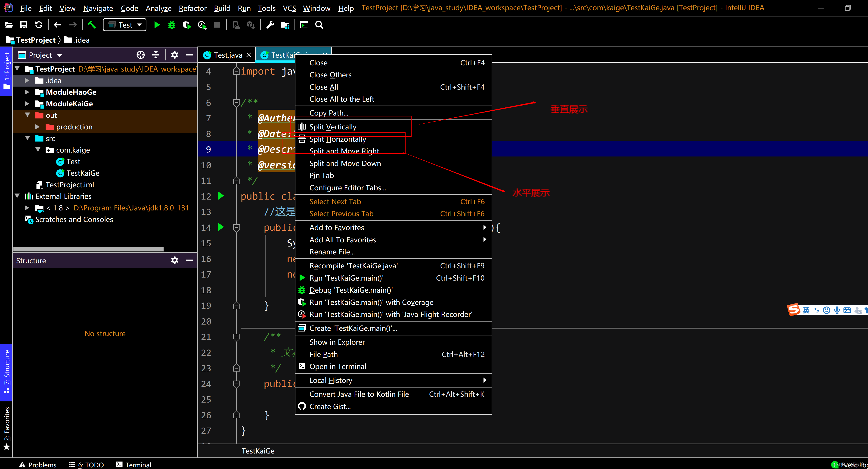The image size is (868, 469).
Task: Toggle fold marker on line 4 import
Action: 236,71
